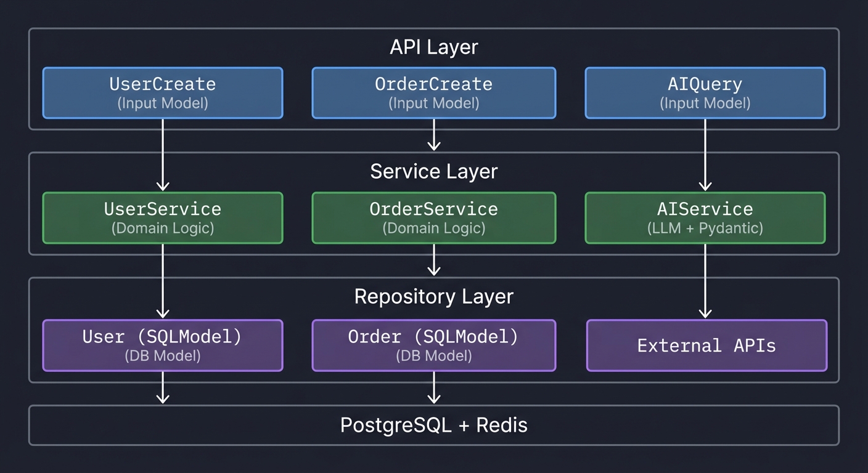Click the Service Layer title text
The height and width of the screenshot is (473, 868).
pyautogui.click(x=433, y=171)
